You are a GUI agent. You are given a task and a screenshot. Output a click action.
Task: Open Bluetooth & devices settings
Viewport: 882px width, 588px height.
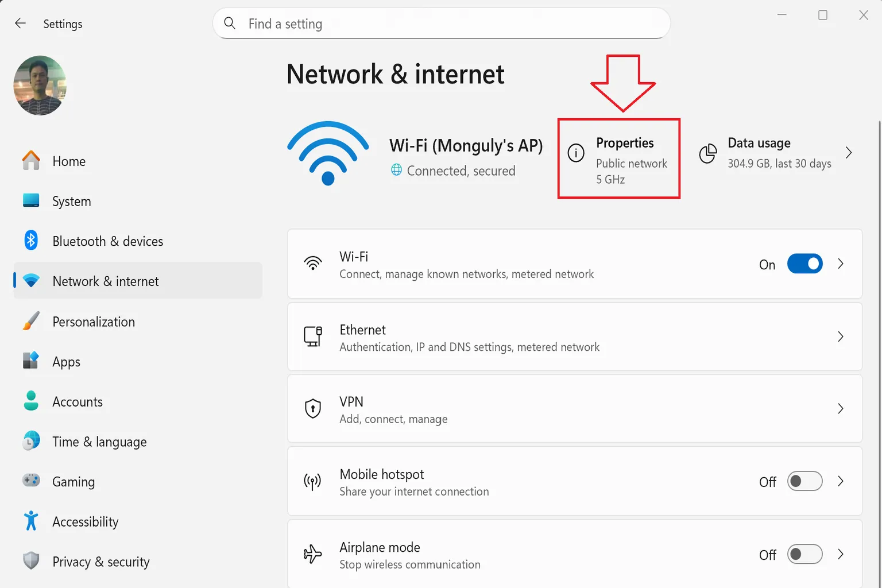pos(138,241)
